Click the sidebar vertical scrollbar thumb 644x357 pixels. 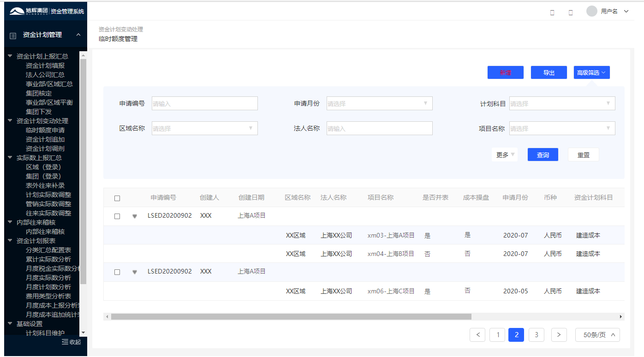point(83,171)
